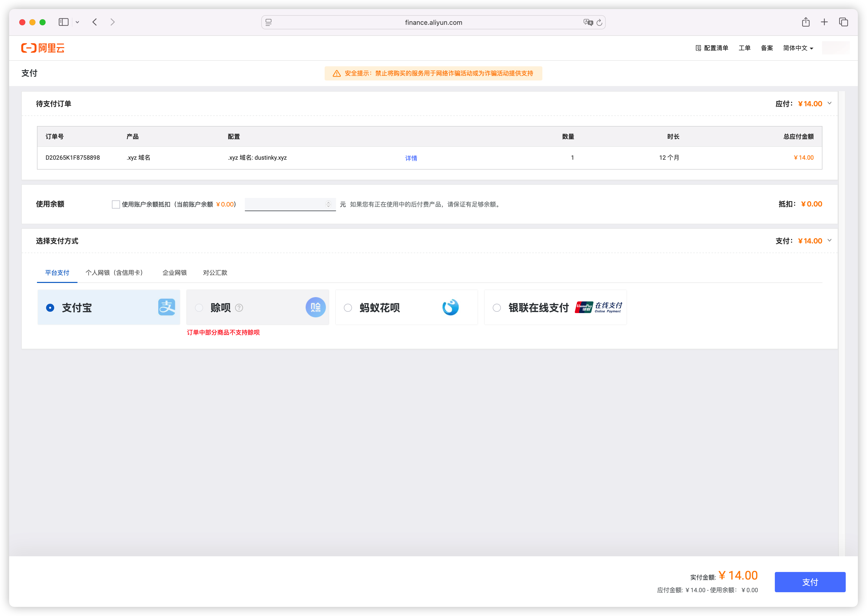Collapse 待支付订单 section chevron

(x=830, y=103)
